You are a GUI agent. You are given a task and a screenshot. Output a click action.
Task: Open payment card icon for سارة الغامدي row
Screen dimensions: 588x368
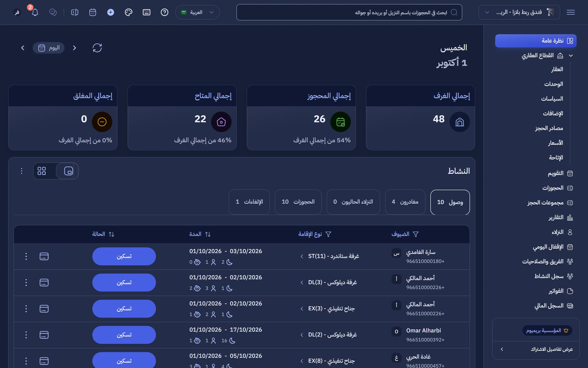(x=44, y=256)
